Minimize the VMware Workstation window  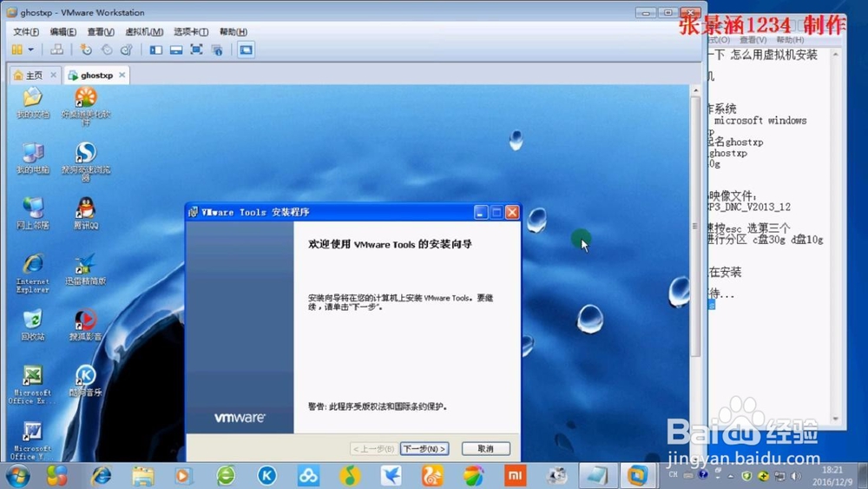coord(646,12)
